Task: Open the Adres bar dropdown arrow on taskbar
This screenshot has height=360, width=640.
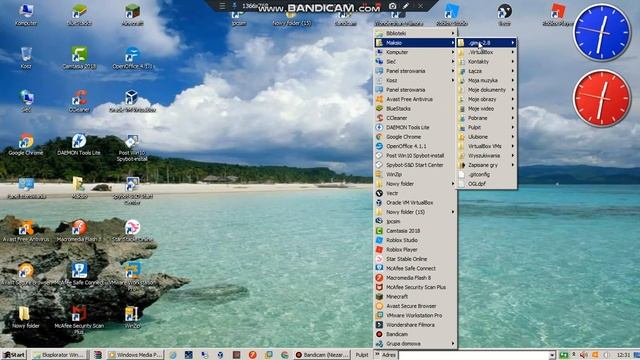Action: (552, 355)
